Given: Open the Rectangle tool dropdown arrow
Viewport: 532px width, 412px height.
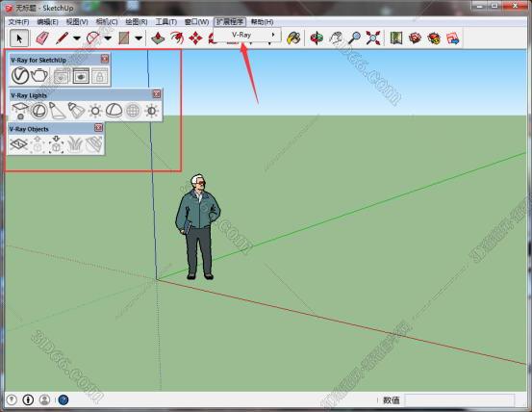Looking at the screenshot, I should point(139,38).
